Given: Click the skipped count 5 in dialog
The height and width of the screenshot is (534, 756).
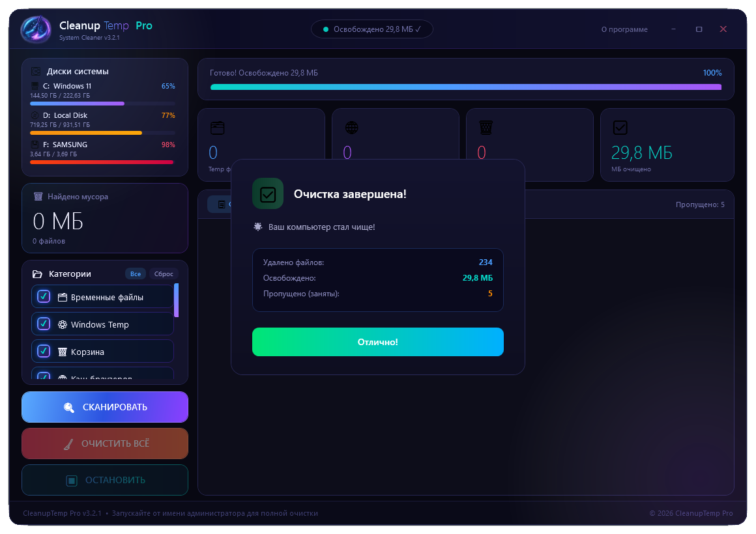Looking at the screenshot, I should [490, 294].
